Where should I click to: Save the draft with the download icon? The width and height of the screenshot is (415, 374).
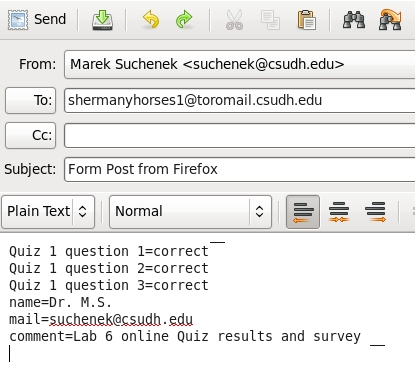[102, 20]
